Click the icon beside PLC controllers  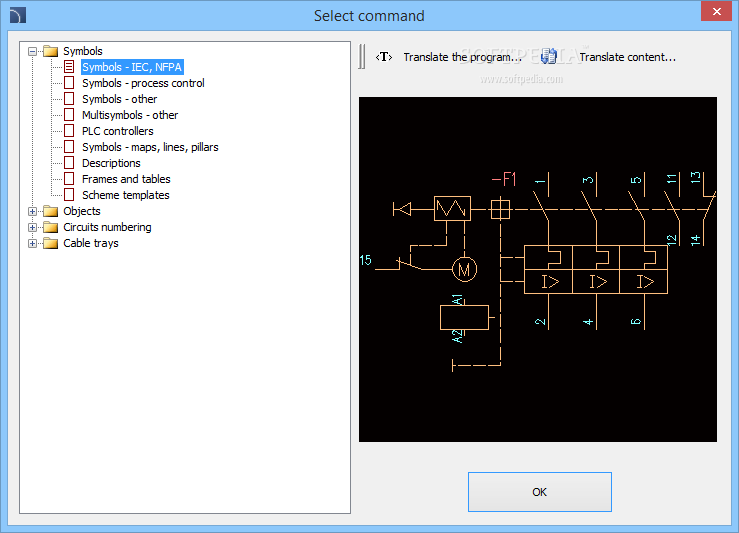tap(69, 131)
